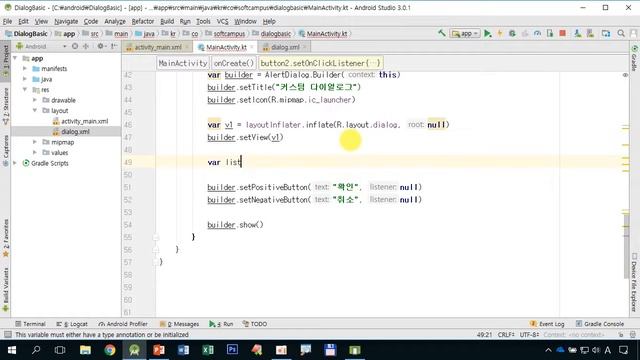The height and width of the screenshot is (360, 640).
Task: Open the Android Profiler gauge icon in toolbar
Action: point(537,33)
